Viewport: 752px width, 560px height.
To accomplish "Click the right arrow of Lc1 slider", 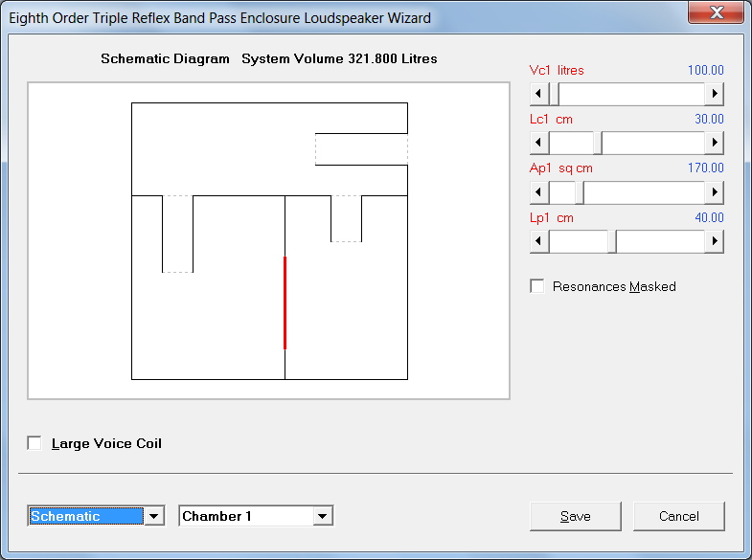I will click(714, 143).
